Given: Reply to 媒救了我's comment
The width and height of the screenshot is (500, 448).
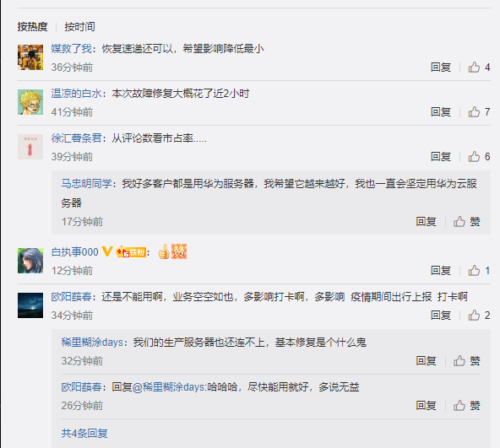Looking at the screenshot, I should coord(441,67).
